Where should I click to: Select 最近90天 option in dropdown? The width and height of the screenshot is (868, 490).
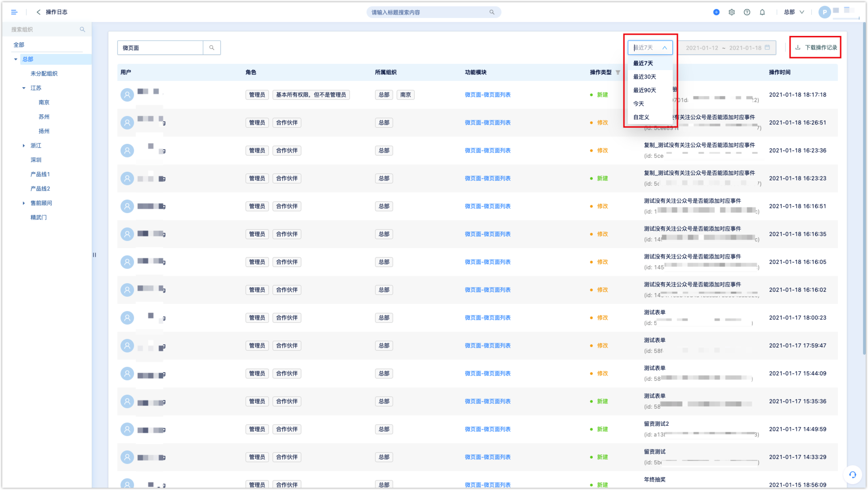(x=650, y=90)
